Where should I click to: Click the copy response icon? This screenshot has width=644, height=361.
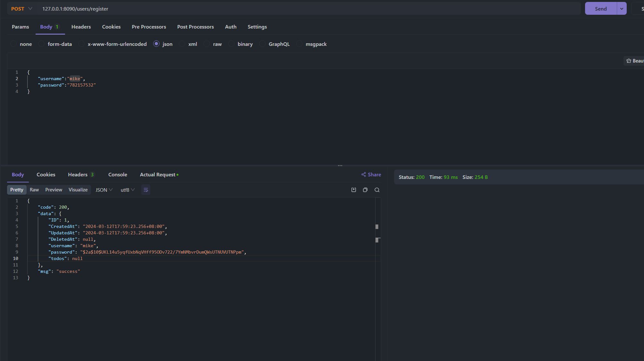[x=365, y=190]
